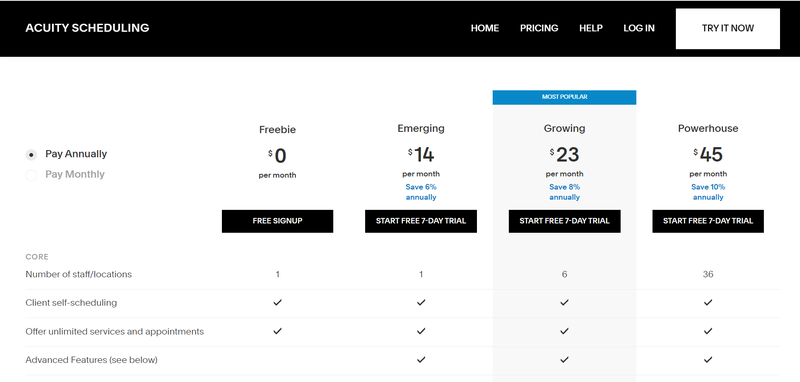Screen dimensions: 800x382
Task: Click the Client self-scheduling row label
Action: pyautogui.click(x=71, y=303)
